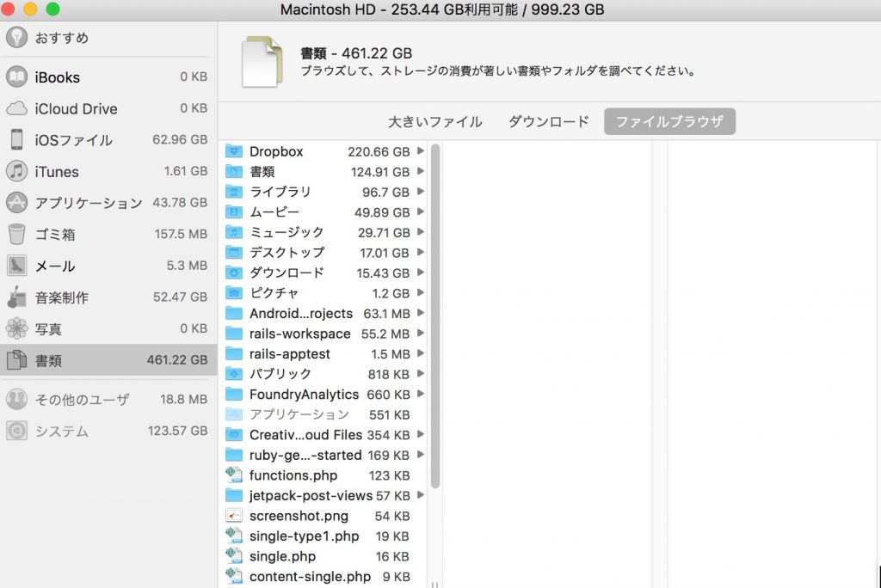Expand the Dropbox folder arrow
Screen dimensions: 881x588
(x=421, y=151)
